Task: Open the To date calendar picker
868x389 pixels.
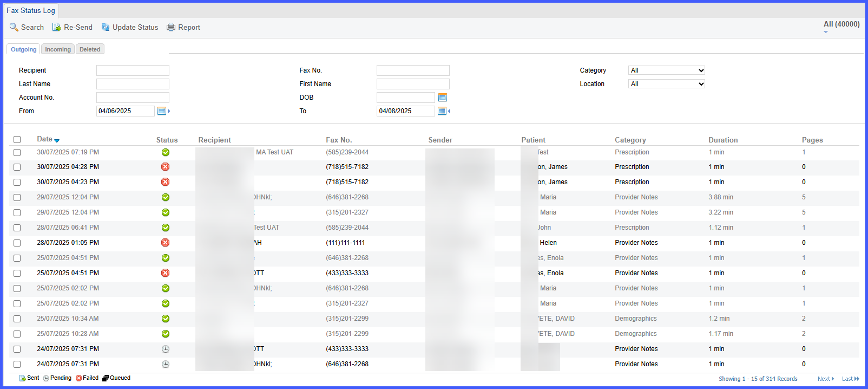Action: [x=442, y=111]
